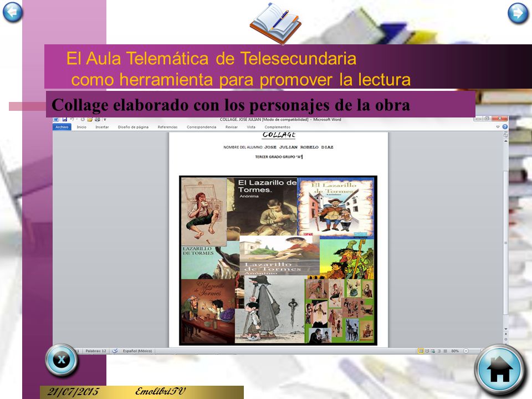The width and height of the screenshot is (532, 399).
Task: Click the Español (México) language indicator
Action: (137, 351)
